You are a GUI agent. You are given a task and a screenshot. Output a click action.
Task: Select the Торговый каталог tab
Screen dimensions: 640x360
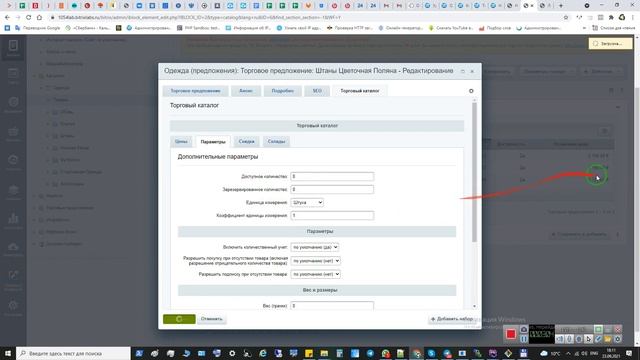360,91
